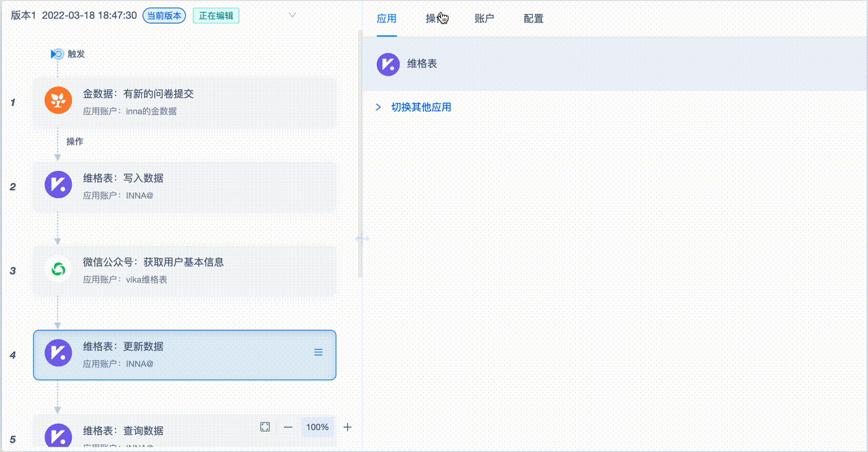Viewport: 868px width, 452px height.
Task: Open the hamburger menu on the 更新数据 node
Action: (318, 352)
